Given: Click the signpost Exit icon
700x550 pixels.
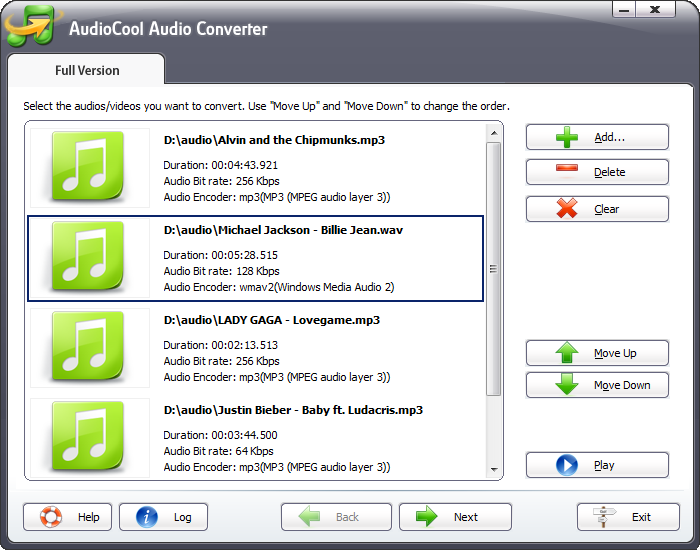Looking at the screenshot, I should click(604, 517).
